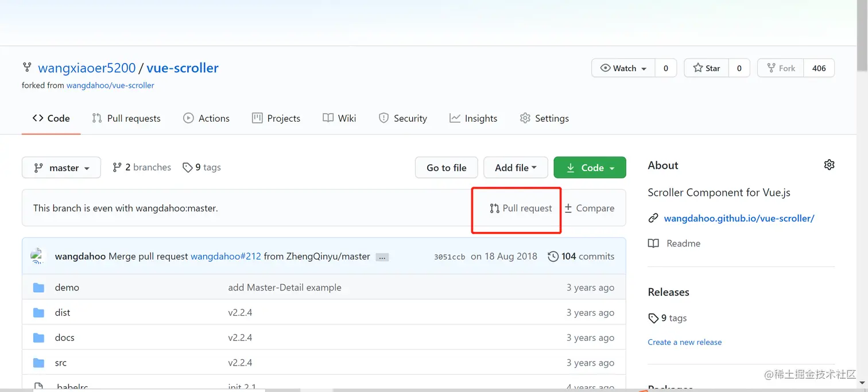Click the star icon in Star button

[x=697, y=68]
